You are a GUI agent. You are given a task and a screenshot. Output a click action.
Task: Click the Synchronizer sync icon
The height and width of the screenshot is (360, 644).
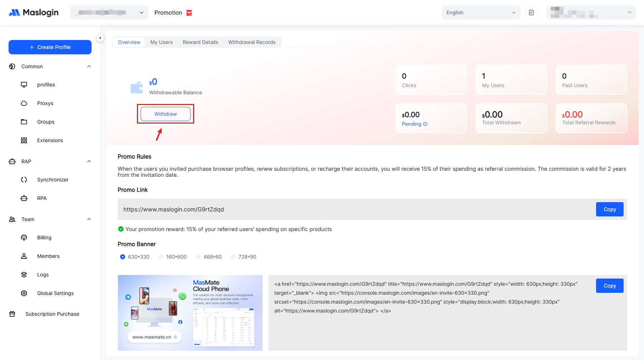click(24, 180)
